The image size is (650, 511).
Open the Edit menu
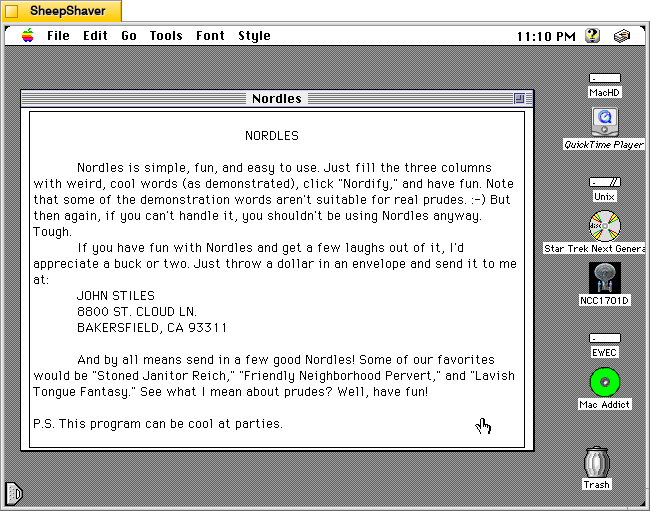pyautogui.click(x=95, y=36)
